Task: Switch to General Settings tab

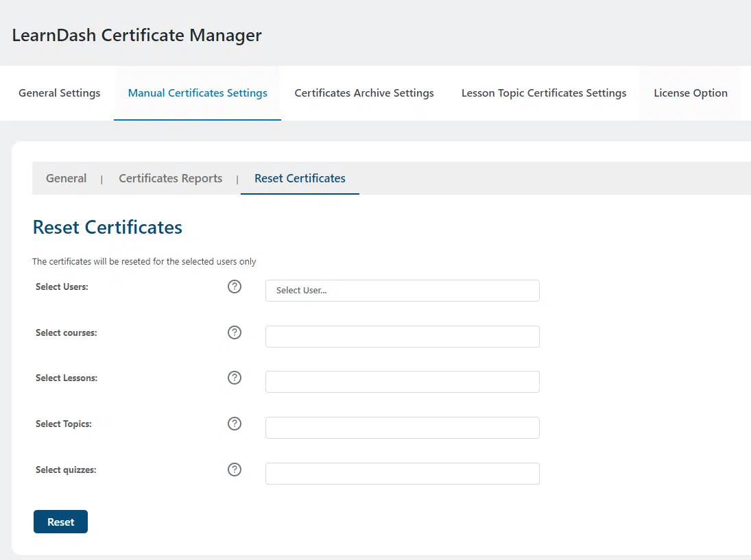Action: coord(60,93)
